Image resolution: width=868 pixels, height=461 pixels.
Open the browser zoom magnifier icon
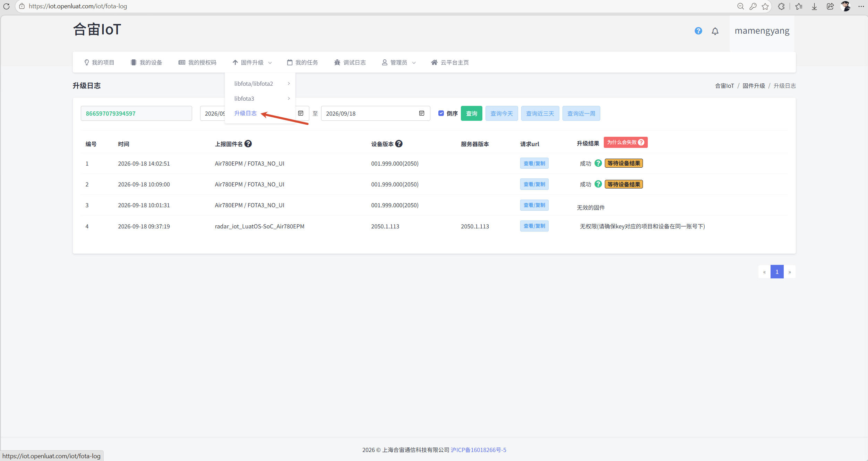coord(740,6)
